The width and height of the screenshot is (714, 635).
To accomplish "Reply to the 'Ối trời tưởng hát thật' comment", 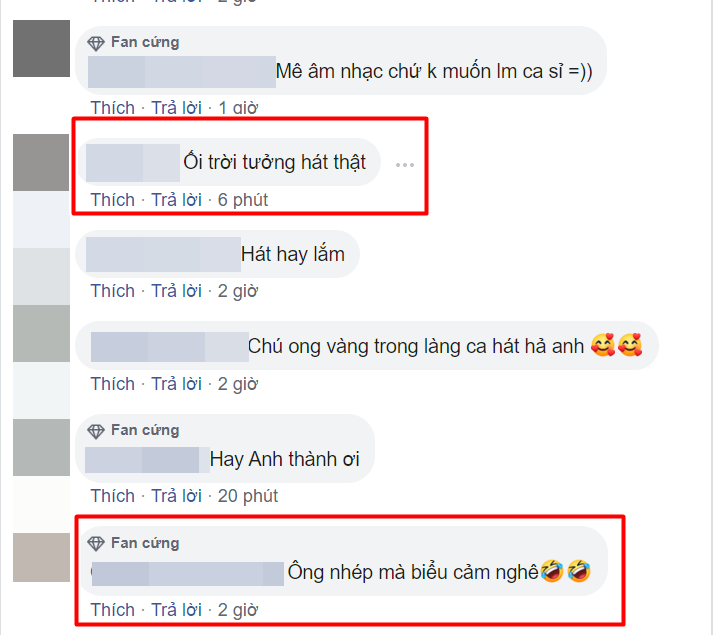I will click(176, 200).
